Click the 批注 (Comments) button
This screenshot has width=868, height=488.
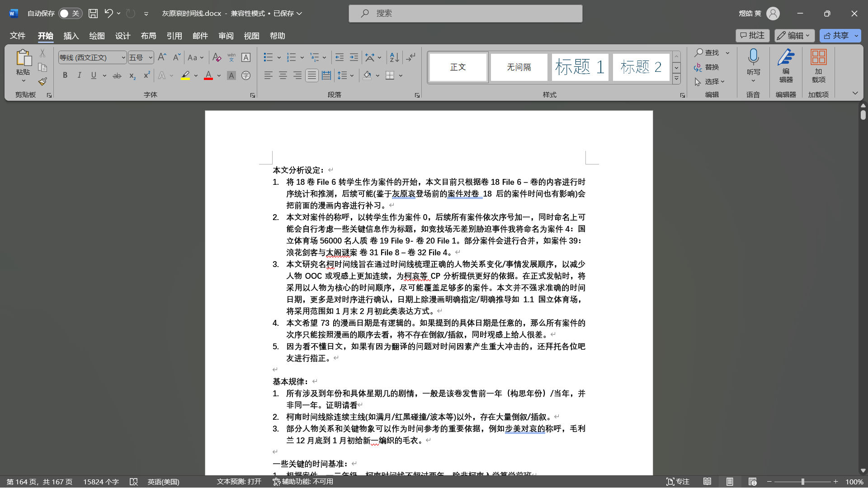[x=752, y=36]
